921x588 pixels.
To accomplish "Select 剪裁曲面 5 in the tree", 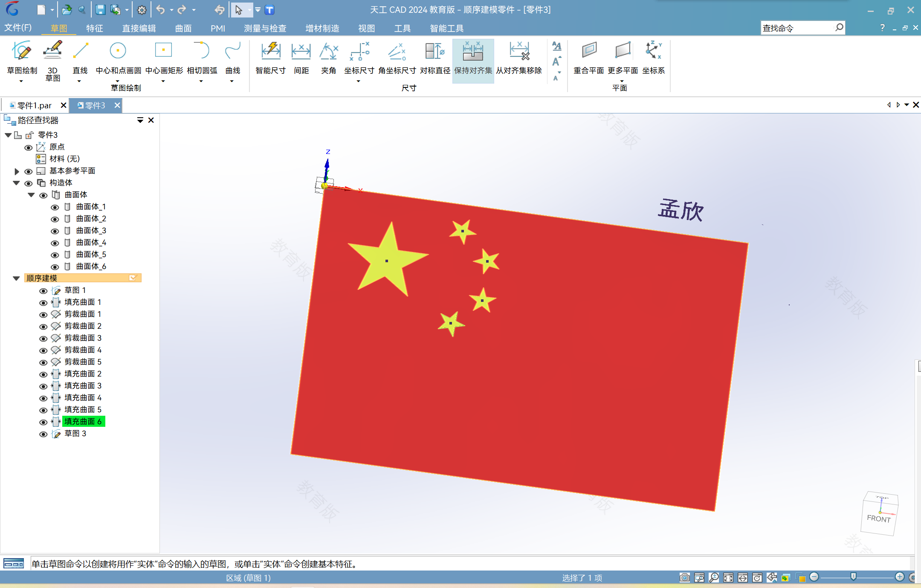I will pyautogui.click(x=83, y=362).
